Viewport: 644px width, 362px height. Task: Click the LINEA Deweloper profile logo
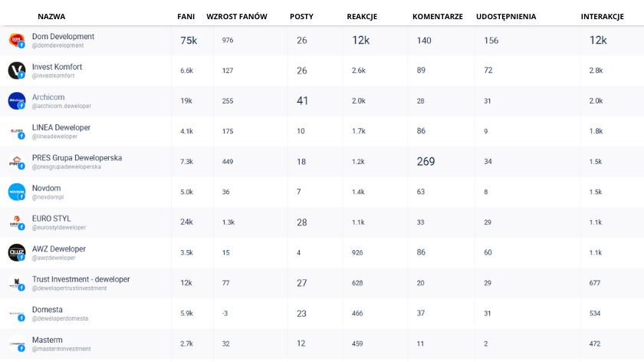16,131
